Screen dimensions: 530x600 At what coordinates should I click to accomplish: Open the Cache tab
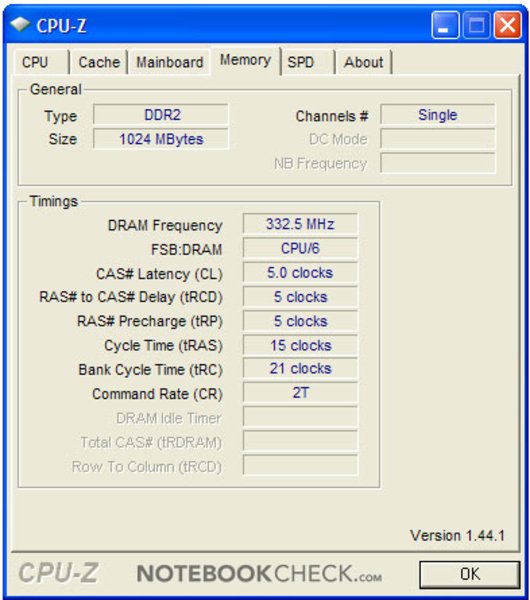coord(99,62)
